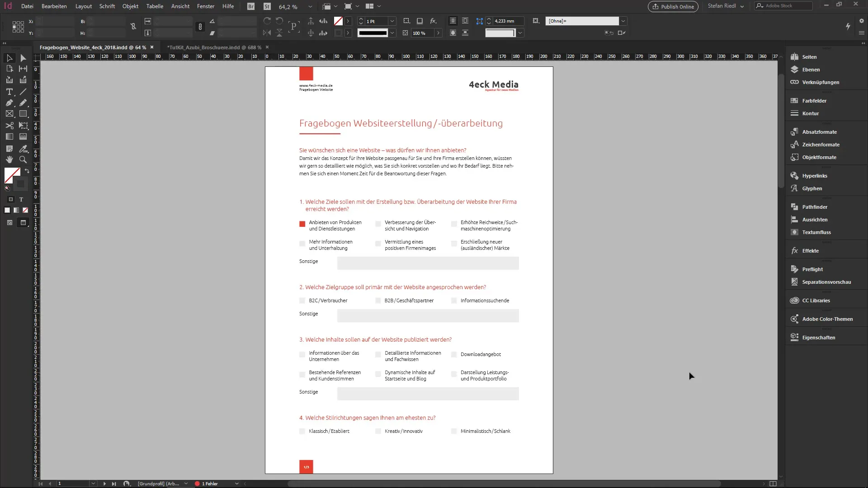The height and width of the screenshot is (488, 868).
Task: Click the Apply None swatch in toolbox
Action: click(x=25, y=210)
